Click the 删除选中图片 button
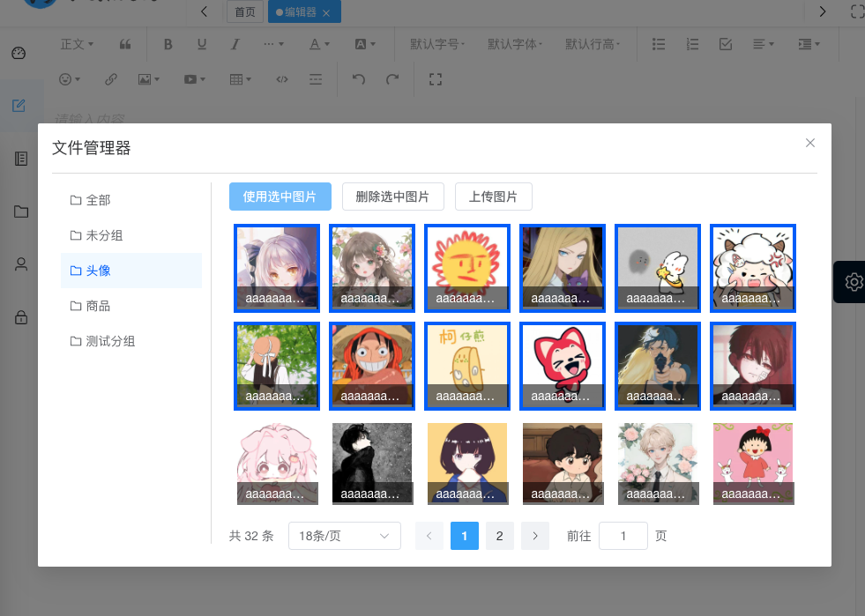 click(x=393, y=197)
